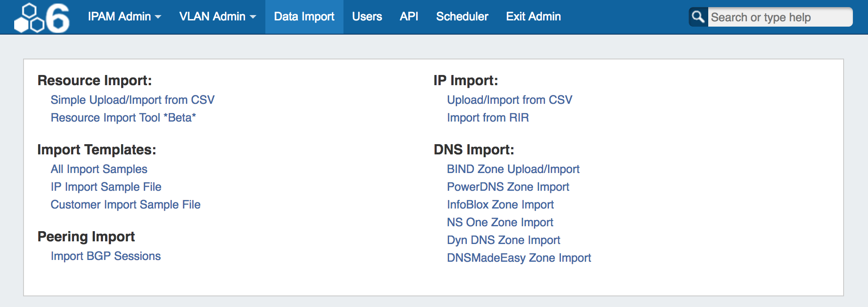Open All Import Samples link
Image resolution: width=868 pixels, height=307 pixels.
99,169
